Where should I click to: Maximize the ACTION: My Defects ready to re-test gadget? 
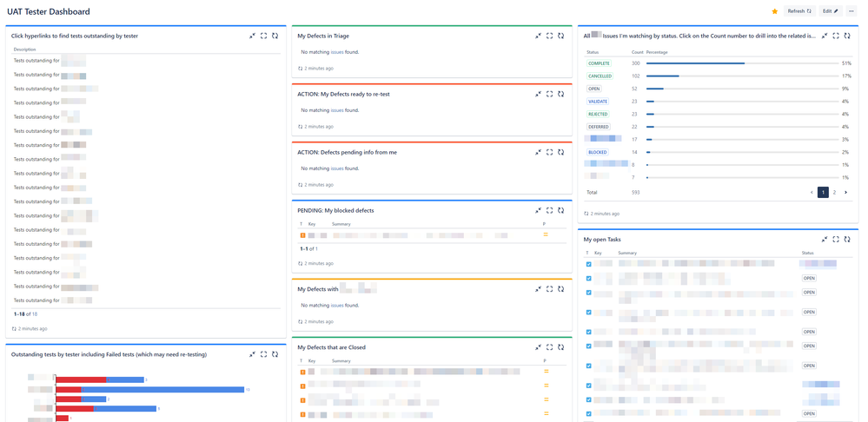tap(549, 94)
